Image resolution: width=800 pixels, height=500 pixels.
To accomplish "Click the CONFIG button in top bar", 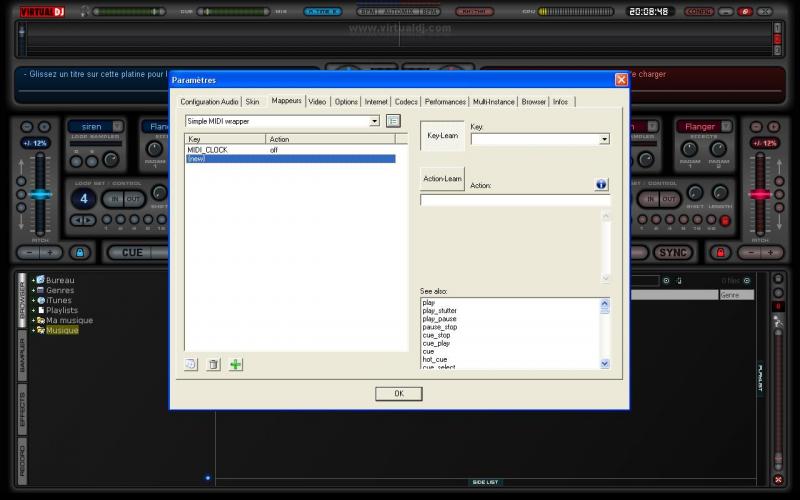I will coord(698,11).
